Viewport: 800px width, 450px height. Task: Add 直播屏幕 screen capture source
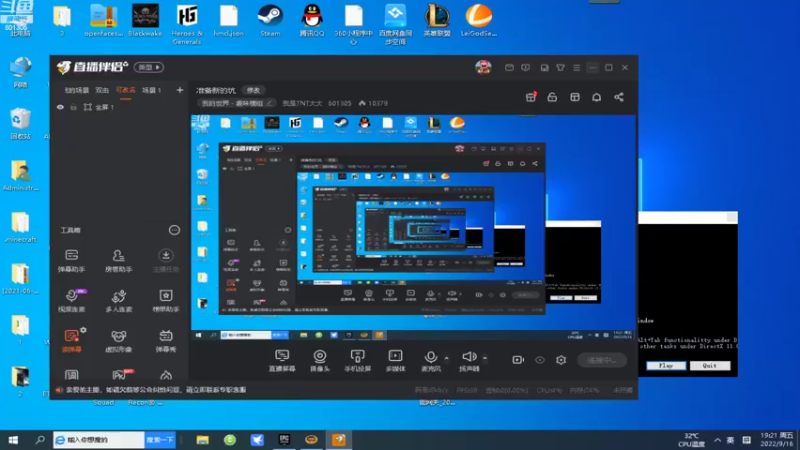(282, 360)
